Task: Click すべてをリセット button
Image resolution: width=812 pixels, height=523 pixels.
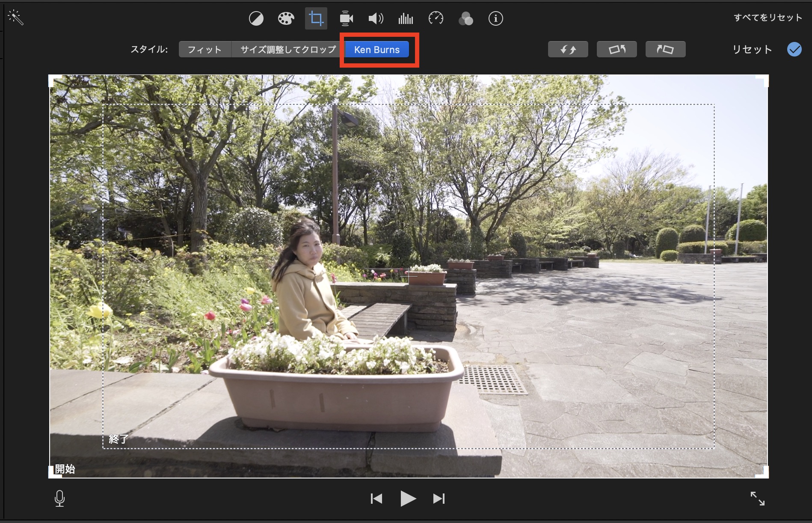Action: click(x=768, y=18)
